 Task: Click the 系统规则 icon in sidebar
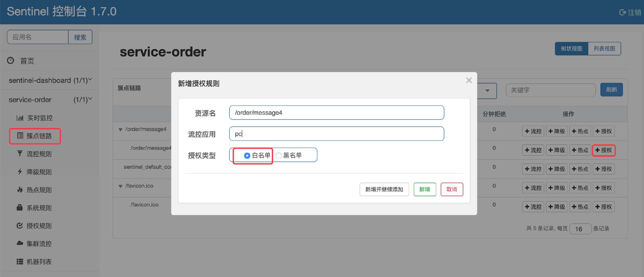[20, 207]
